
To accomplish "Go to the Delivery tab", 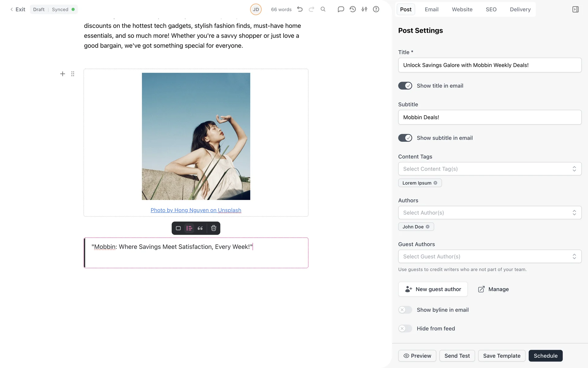I will (520, 10).
